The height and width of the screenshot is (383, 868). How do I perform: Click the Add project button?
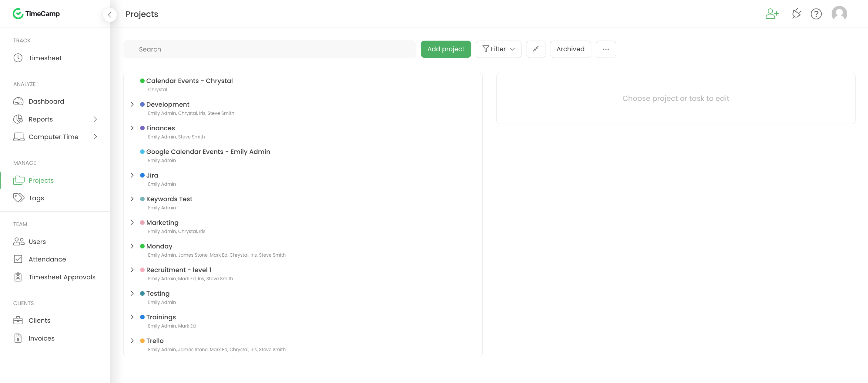445,49
